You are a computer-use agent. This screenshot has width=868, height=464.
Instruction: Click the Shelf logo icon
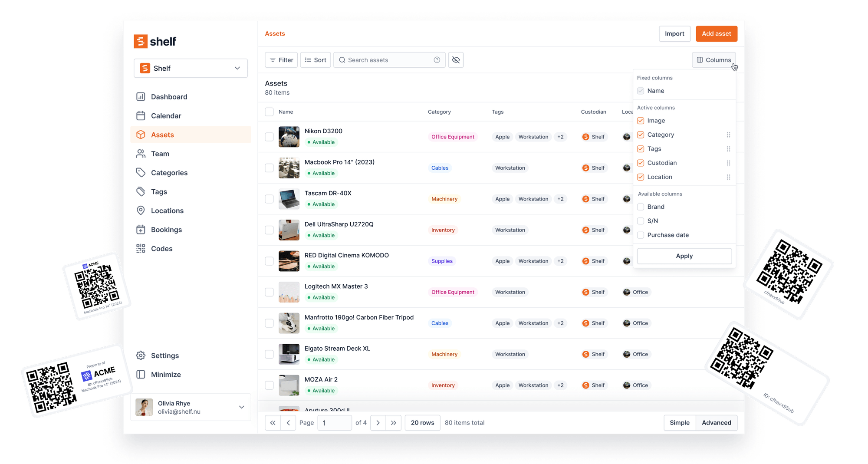141,41
